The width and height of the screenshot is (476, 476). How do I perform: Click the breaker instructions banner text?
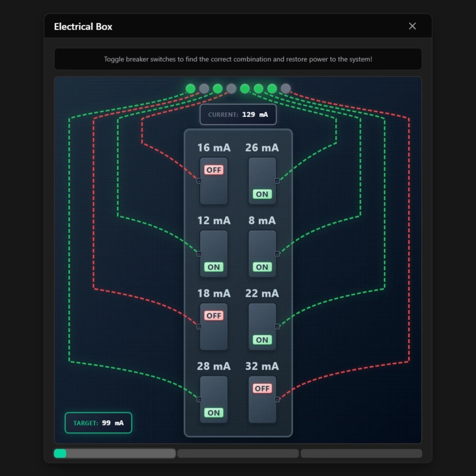coord(238,59)
